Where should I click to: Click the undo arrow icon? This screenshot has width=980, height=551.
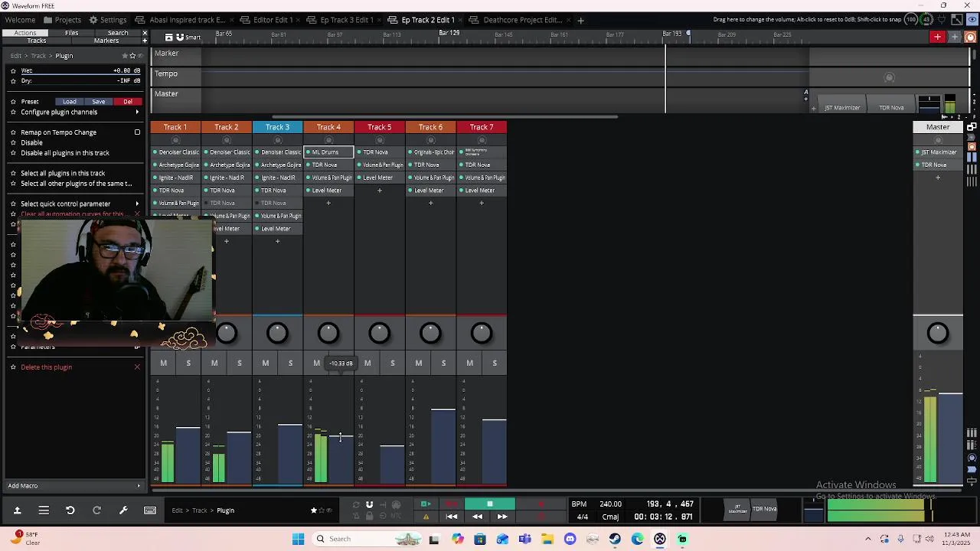pyautogui.click(x=70, y=510)
